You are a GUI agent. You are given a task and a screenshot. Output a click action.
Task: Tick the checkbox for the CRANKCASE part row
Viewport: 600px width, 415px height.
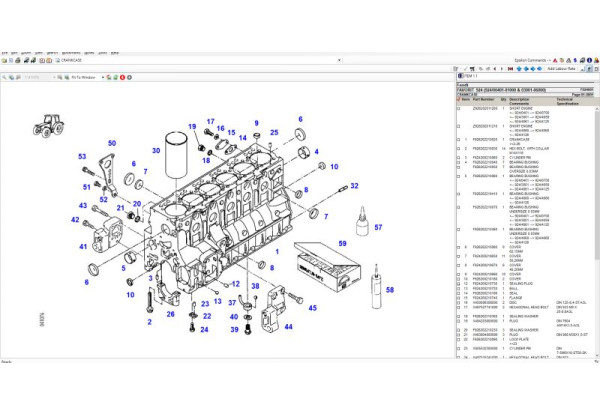coord(459,140)
